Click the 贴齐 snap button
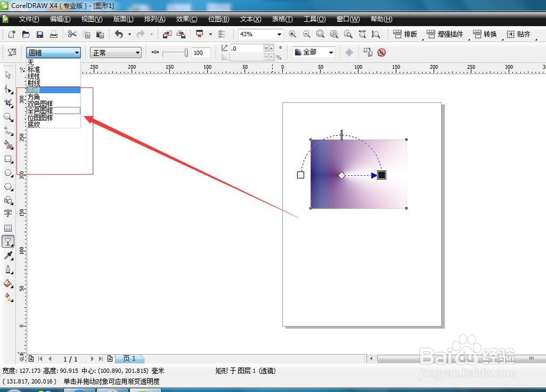546x392 pixels. [x=519, y=34]
